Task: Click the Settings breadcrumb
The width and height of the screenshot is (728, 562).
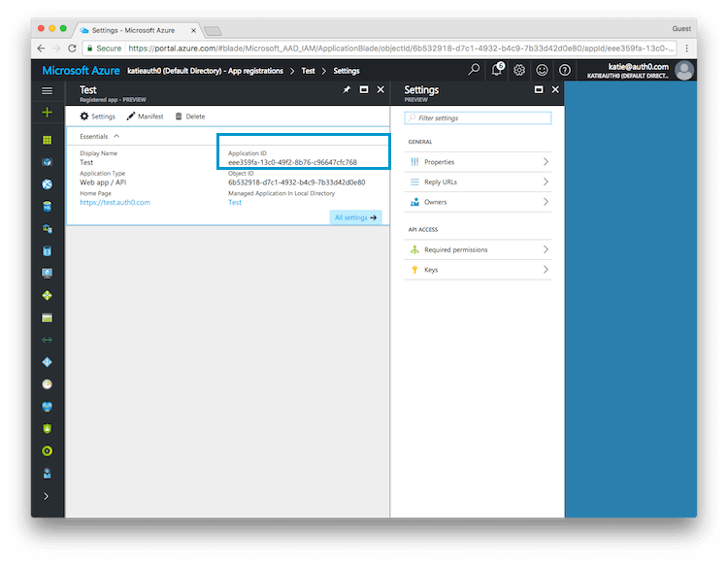Action: 347,71
